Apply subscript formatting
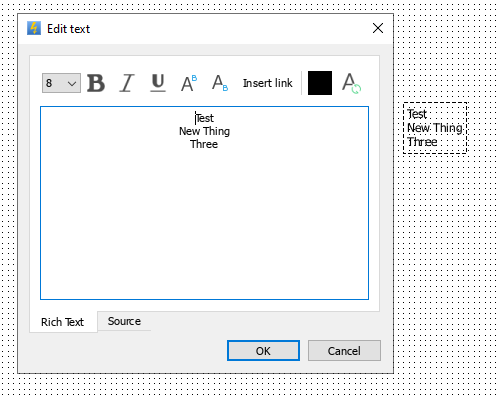 tap(220, 83)
